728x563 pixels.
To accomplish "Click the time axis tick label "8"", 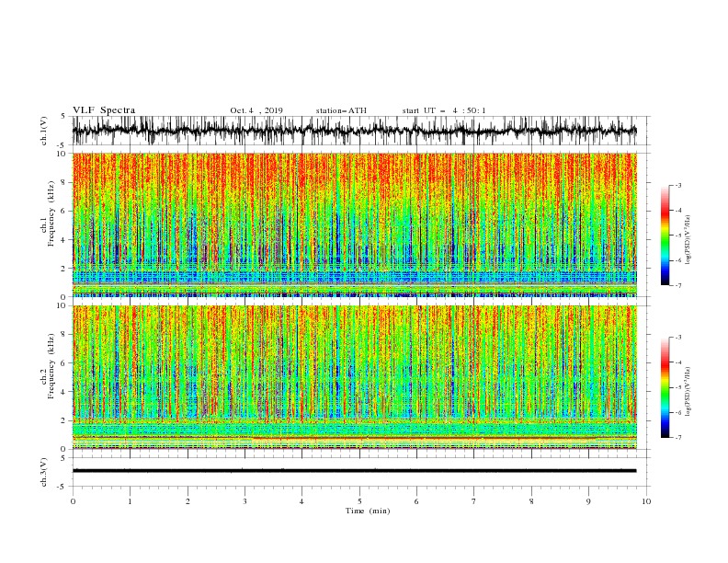I will pyautogui.click(x=531, y=501).
